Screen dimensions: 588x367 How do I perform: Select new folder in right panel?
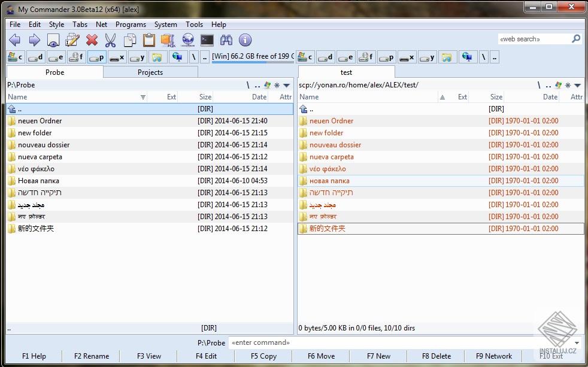point(441,133)
